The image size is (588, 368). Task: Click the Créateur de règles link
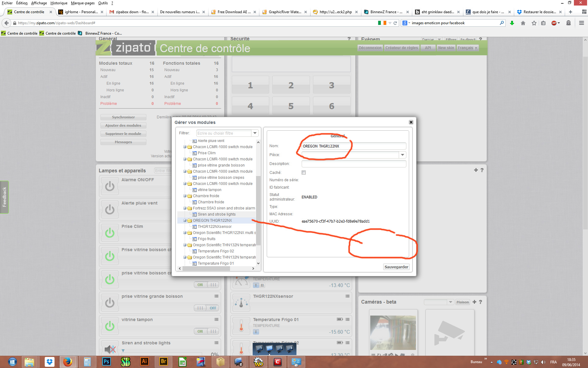click(401, 48)
